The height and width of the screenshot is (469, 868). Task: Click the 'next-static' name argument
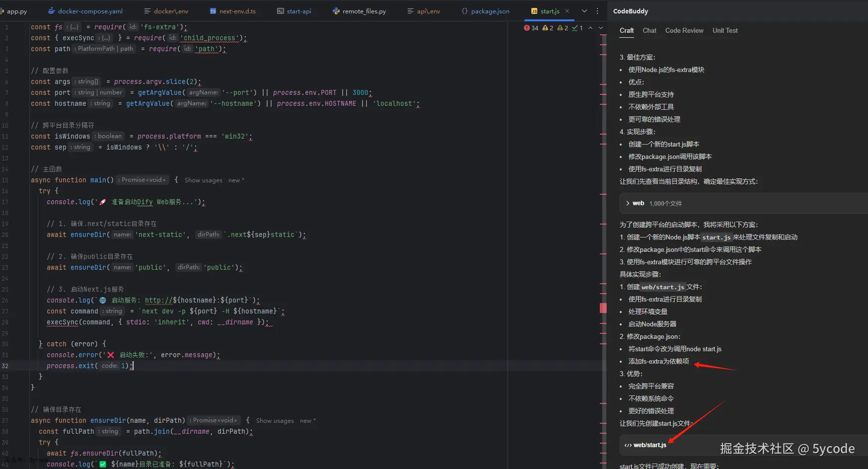(x=160, y=234)
